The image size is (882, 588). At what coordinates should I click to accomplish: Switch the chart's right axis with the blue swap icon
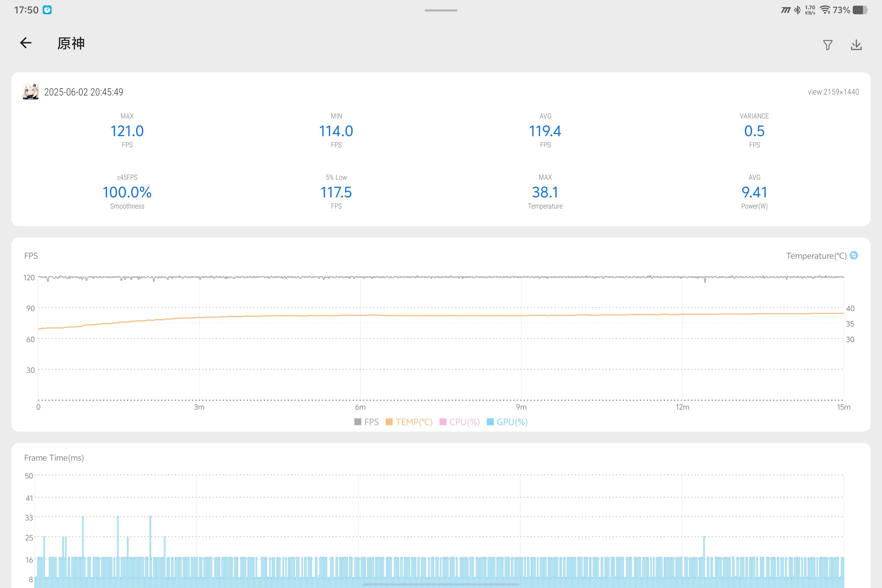pyautogui.click(x=854, y=255)
